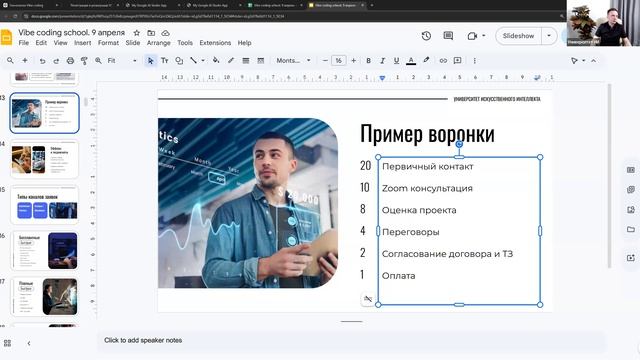The width and height of the screenshot is (640, 360).
Task: Click to add speaker notes
Action: click(x=143, y=340)
